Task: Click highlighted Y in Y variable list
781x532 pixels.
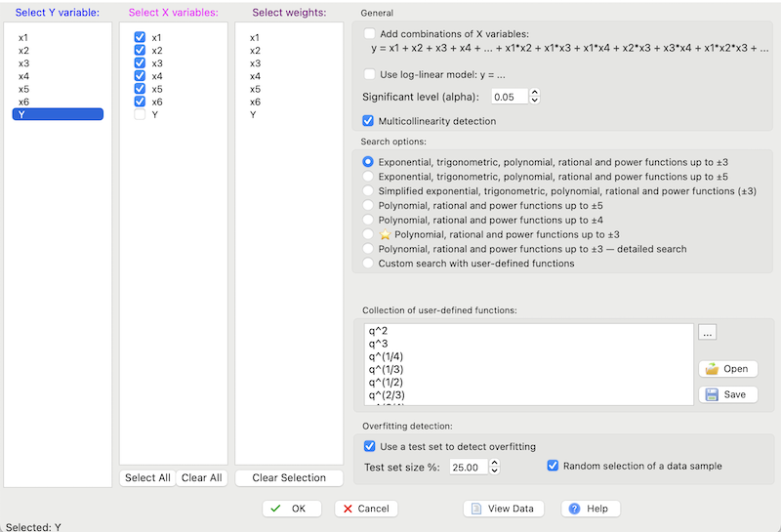Action: (58, 114)
